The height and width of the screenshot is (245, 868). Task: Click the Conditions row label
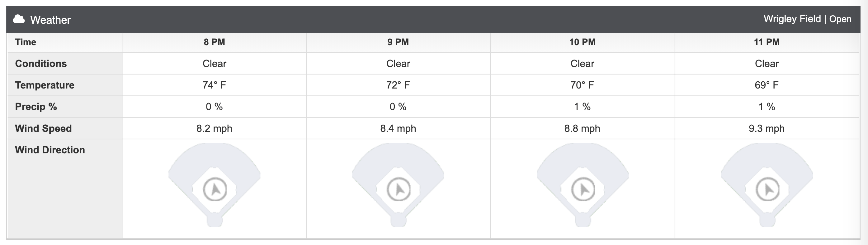point(41,64)
